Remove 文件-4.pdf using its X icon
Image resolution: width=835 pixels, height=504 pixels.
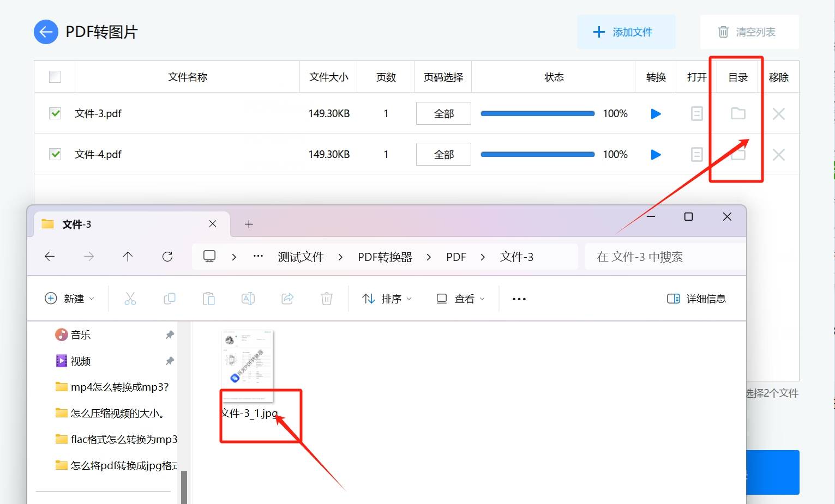[778, 154]
